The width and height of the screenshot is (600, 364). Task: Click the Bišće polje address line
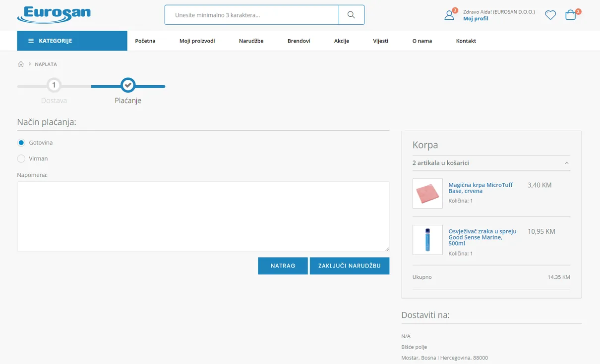[x=414, y=347]
